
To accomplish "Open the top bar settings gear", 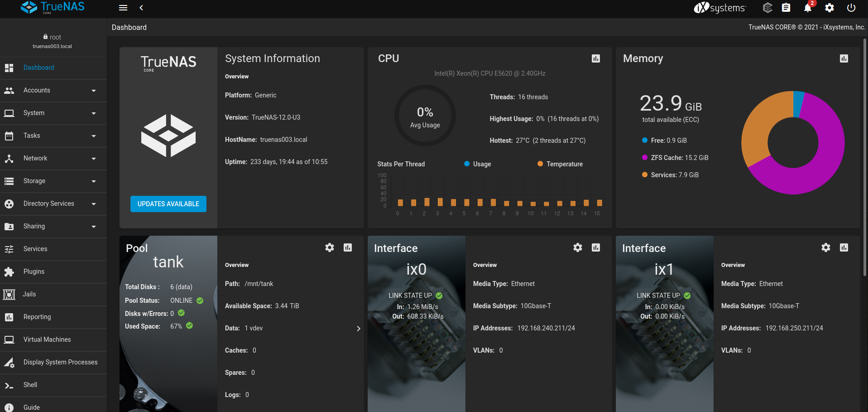I will tap(830, 8).
